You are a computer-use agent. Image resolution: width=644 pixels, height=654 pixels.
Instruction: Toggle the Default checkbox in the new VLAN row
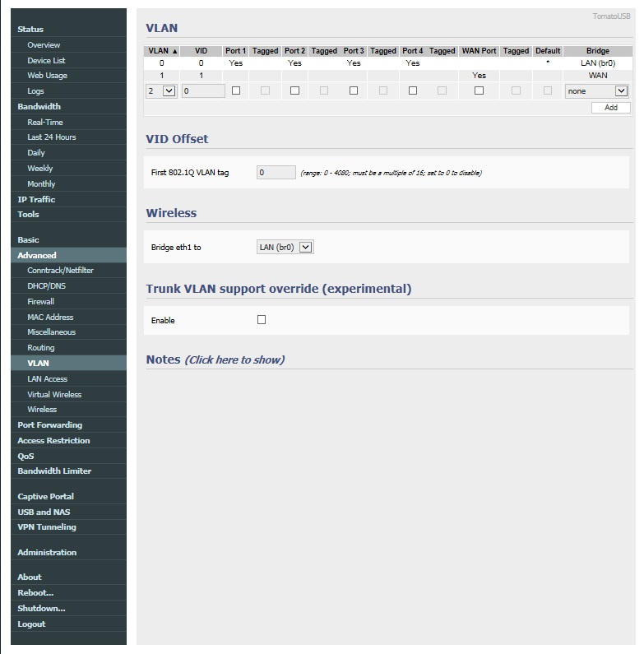click(x=548, y=90)
